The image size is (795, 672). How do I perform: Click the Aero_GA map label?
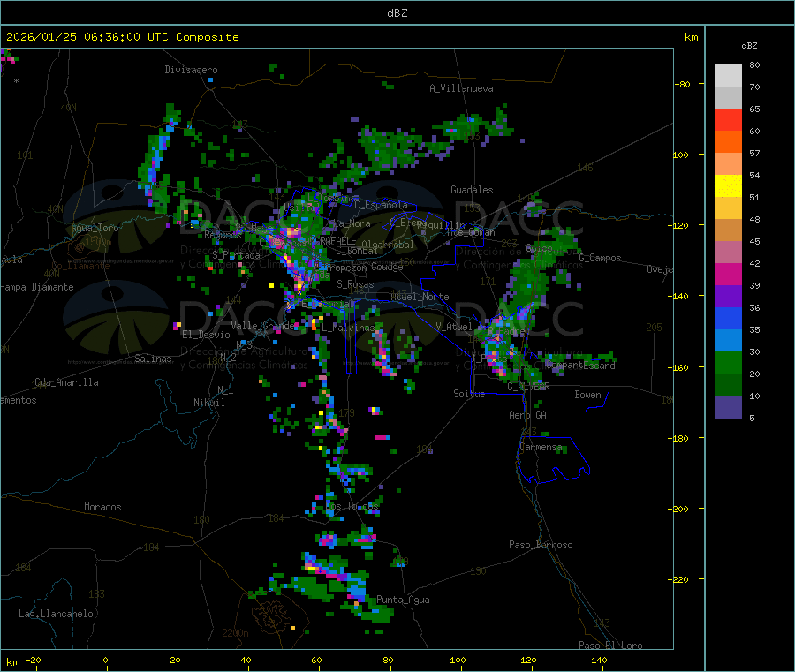pos(528,415)
